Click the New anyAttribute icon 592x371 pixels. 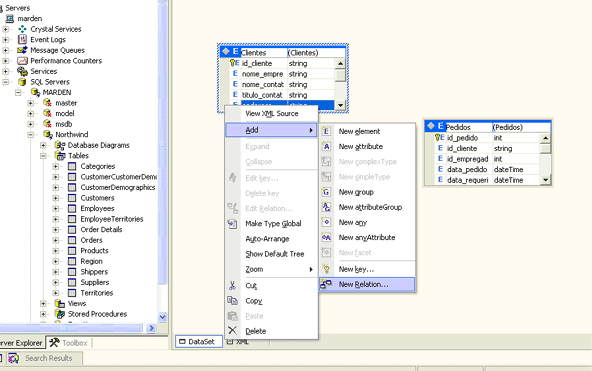pos(326,237)
